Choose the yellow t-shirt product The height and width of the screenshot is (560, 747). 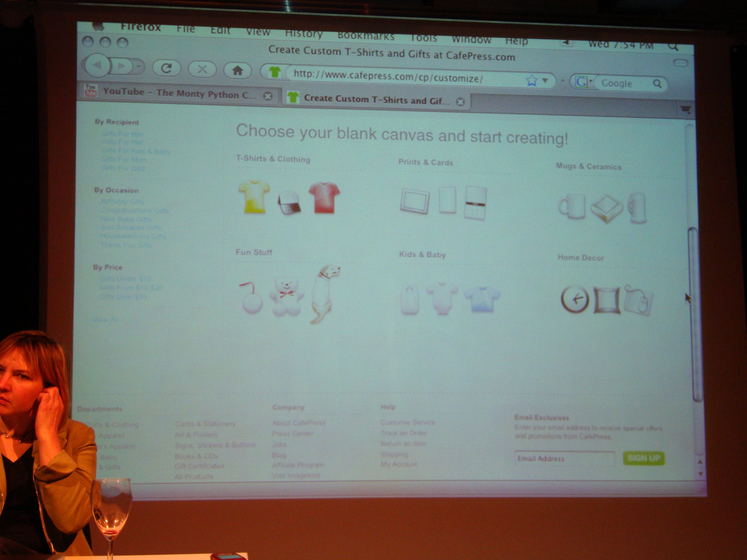[x=254, y=197]
